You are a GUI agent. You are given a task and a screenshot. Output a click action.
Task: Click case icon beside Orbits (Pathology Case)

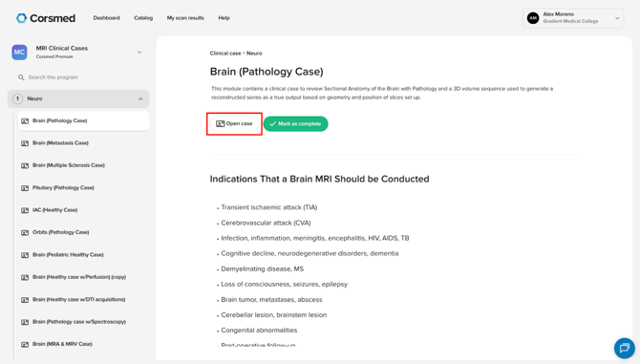(x=25, y=232)
